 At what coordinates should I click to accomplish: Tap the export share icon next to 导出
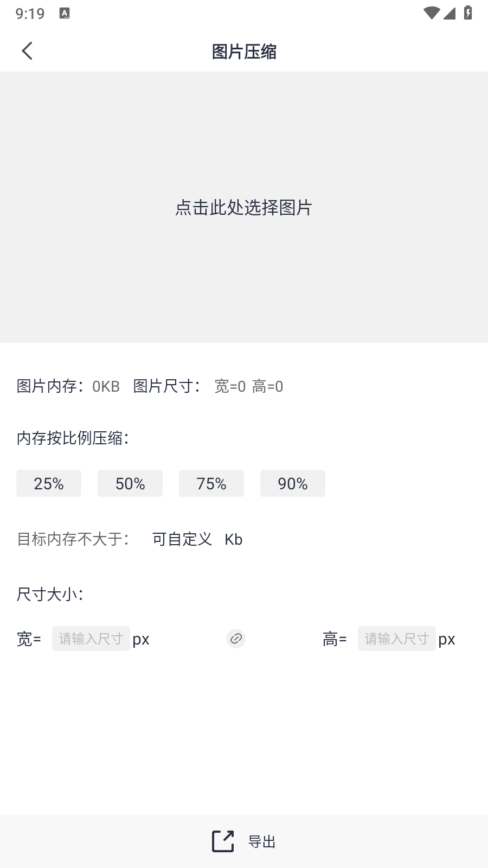click(x=222, y=841)
